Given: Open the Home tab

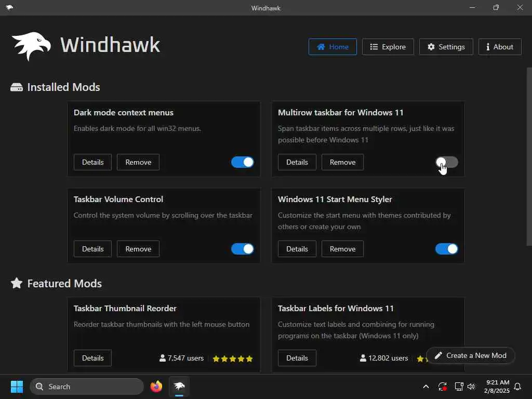Looking at the screenshot, I should click(332, 47).
